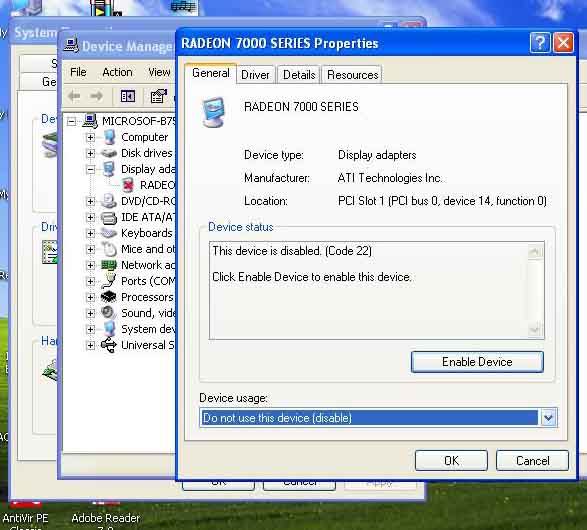Viewport: 587px width, 530px height.
Task: Expand the System devices category
Action: (90, 329)
